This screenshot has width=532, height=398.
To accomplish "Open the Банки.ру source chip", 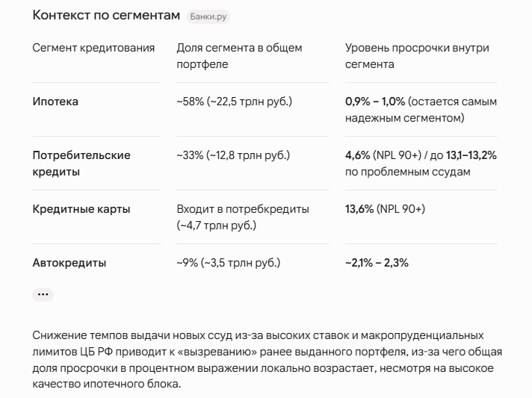I will click(208, 16).
